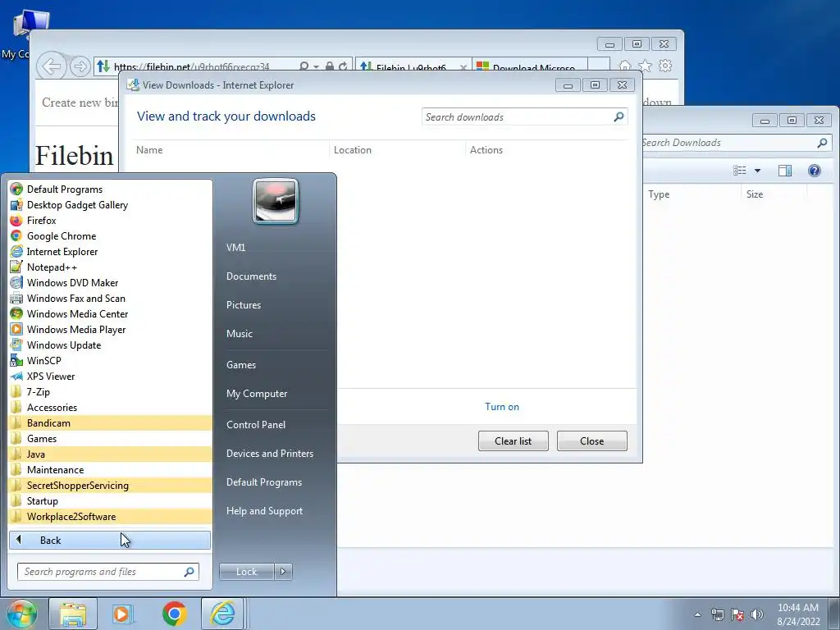Click the IE address bar URL

point(191,67)
